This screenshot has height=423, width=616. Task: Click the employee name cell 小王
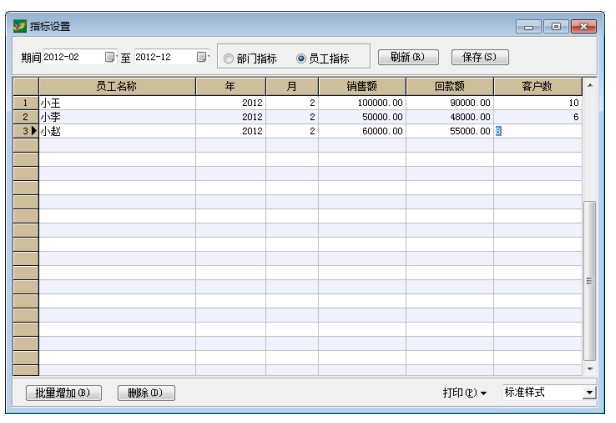tap(117, 103)
